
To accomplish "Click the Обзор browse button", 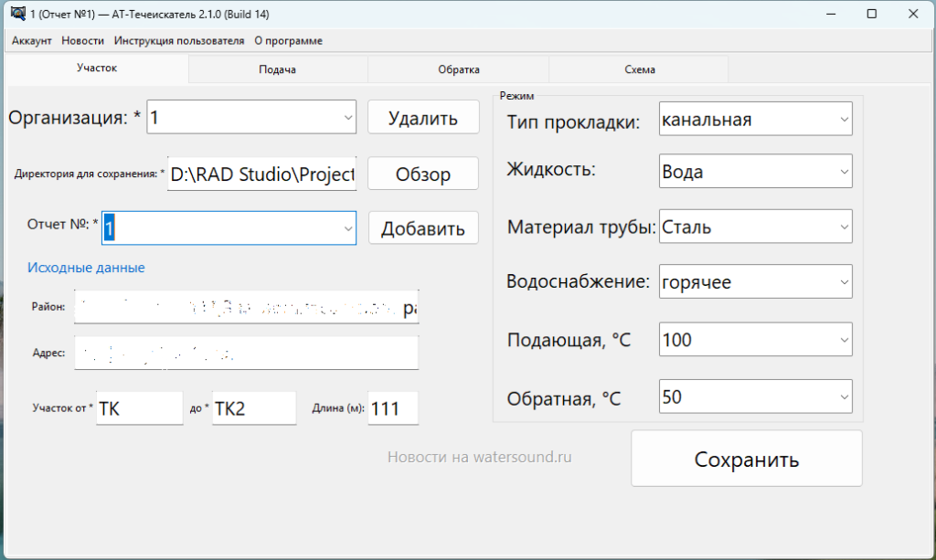I will click(x=423, y=174).
